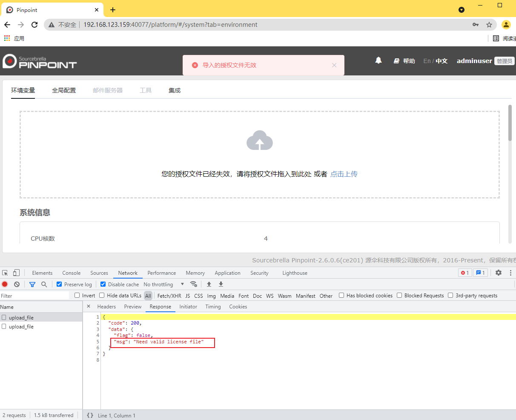
Task: Click the notification bell icon
Action: [x=378, y=60]
